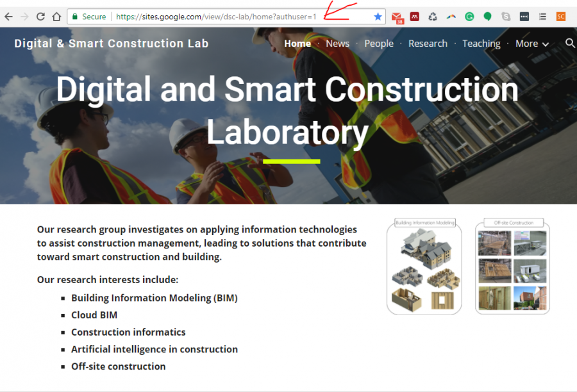This screenshot has width=577, height=392.
Task: Click the recycle arrows extension icon
Action: click(433, 17)
